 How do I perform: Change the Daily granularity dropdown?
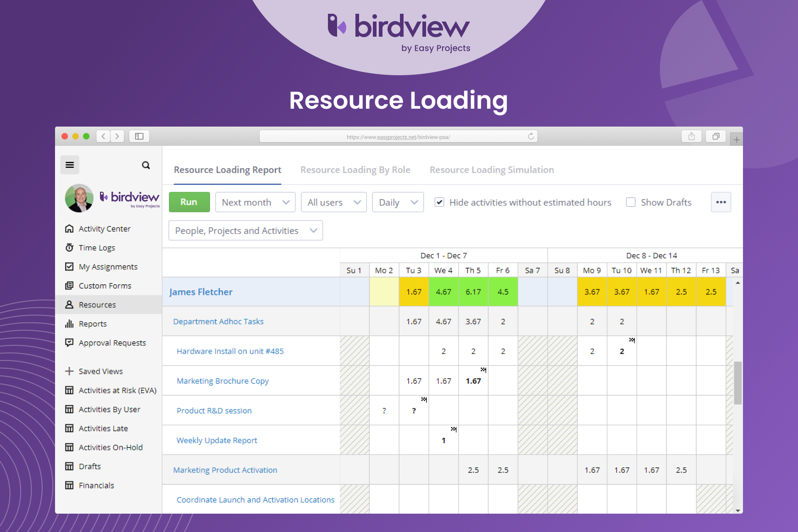point(397,202)
